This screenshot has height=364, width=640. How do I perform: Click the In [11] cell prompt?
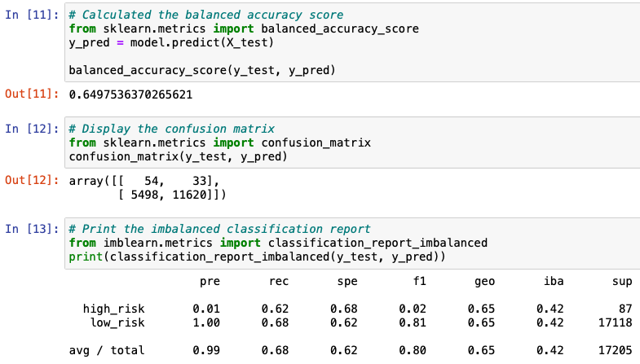(32, 15)
